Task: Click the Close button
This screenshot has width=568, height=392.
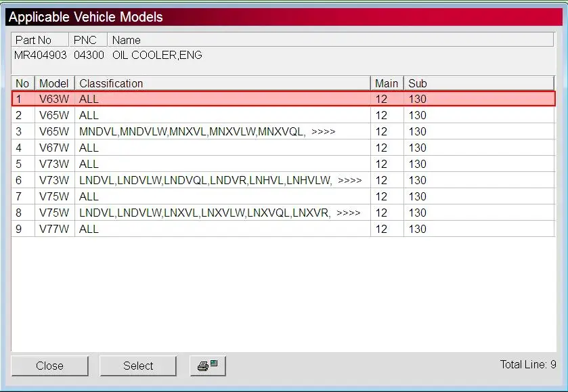Action: point(49,366)
